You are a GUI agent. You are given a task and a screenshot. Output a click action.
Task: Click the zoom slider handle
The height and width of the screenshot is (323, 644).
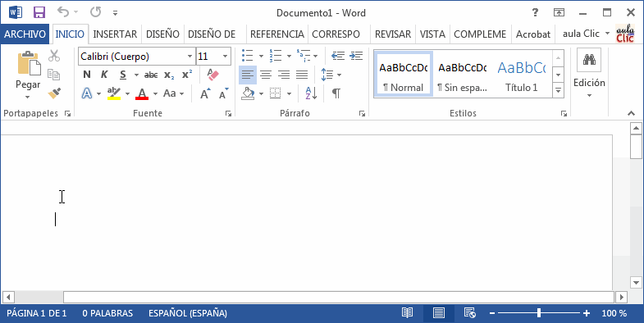coord(538,313)
